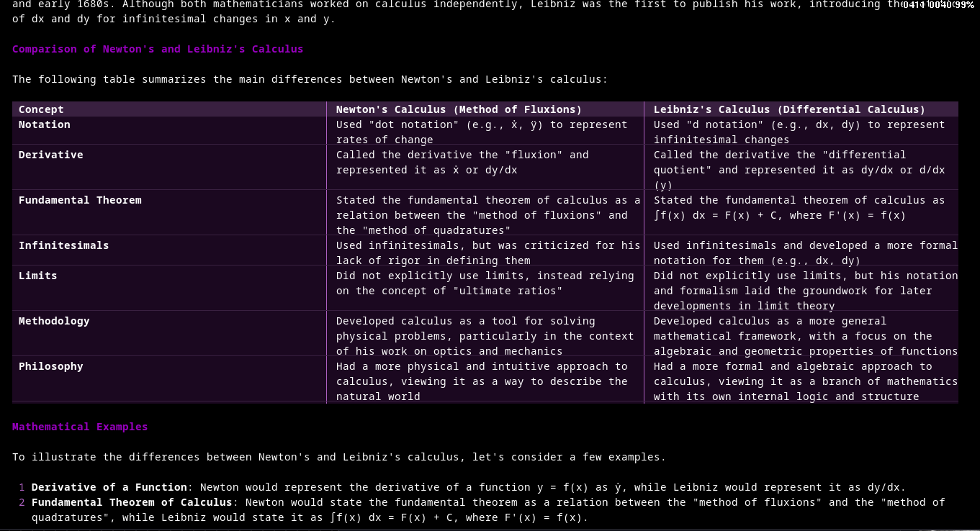Click list number 2 in Mathematical Examples

pyautogui.click(x=22, y=502)
